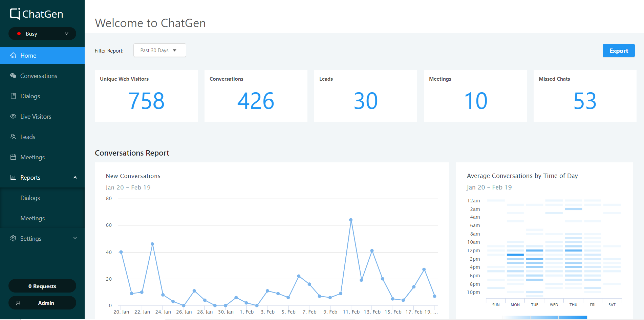This screenshot has width=644, height=320.
Task: Open Meetings under Reports submenu
Action: click(x=42, y=218)
